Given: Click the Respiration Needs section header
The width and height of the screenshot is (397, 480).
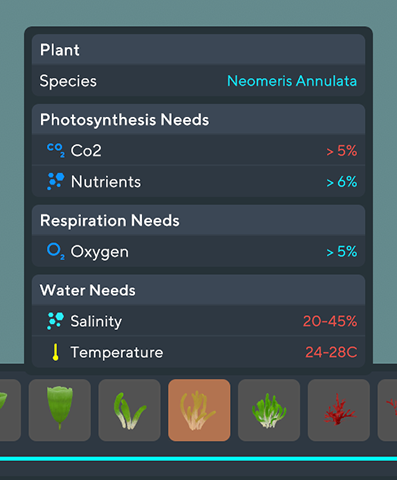Looking at the screenshot, I should pyautogui.click(x=198, y=220).
